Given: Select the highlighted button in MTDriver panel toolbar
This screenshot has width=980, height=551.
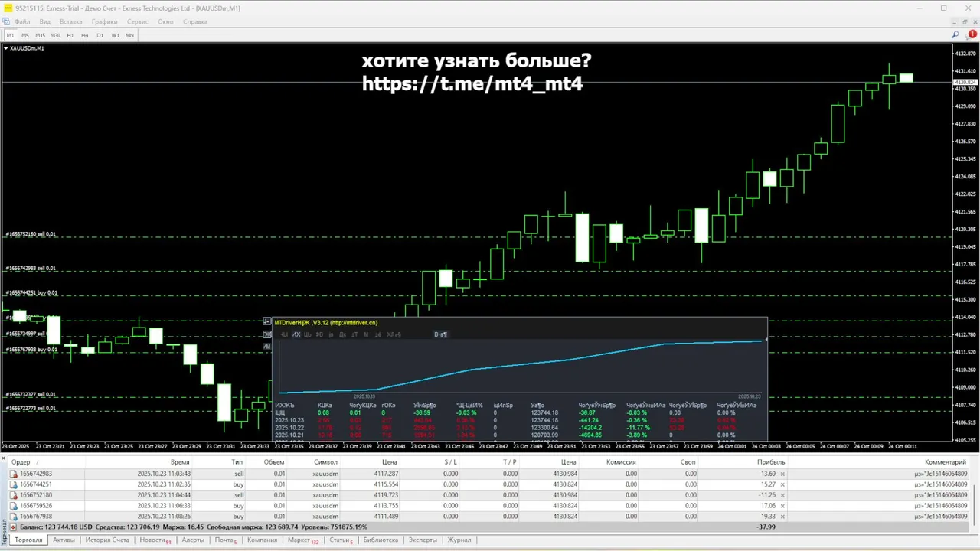Looking at the screenshot, I should [440, 334].
